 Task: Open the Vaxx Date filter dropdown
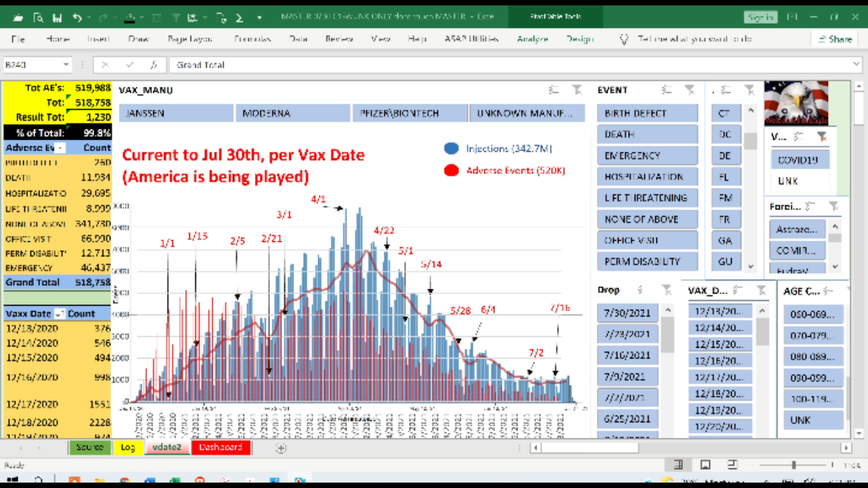(59, 314)
